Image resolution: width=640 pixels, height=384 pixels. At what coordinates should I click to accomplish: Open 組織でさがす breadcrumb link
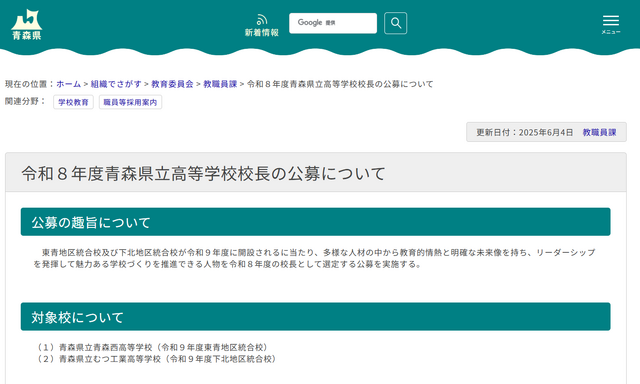point(116,84)
